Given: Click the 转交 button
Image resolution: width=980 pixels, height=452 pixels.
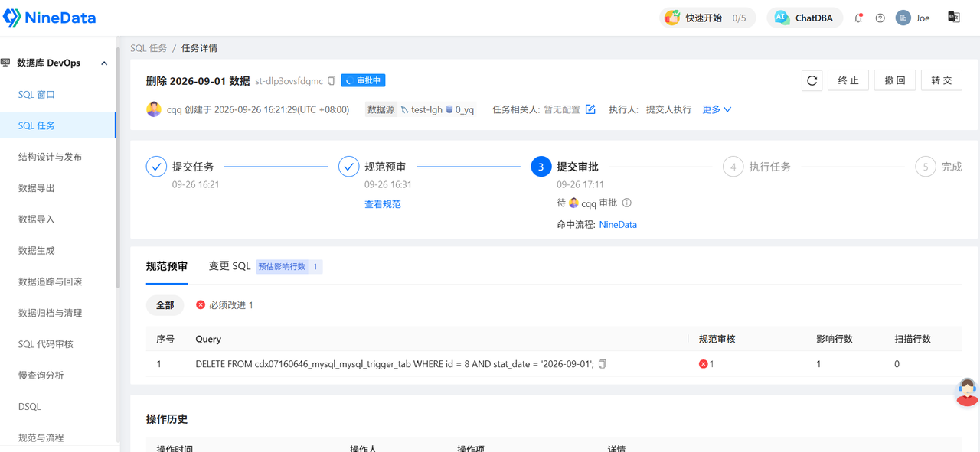Looking at the screenshot, I should (x=942, y=80).
